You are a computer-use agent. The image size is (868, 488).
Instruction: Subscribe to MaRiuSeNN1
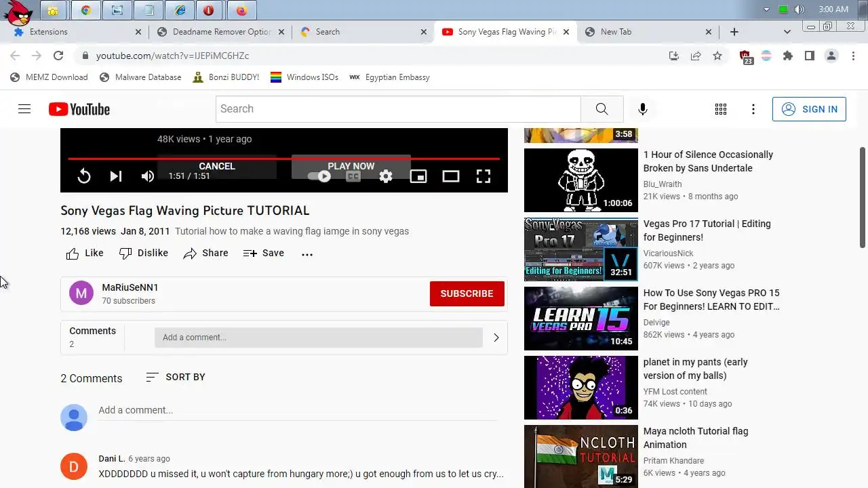pyautogui.click(x=467, y=293)
